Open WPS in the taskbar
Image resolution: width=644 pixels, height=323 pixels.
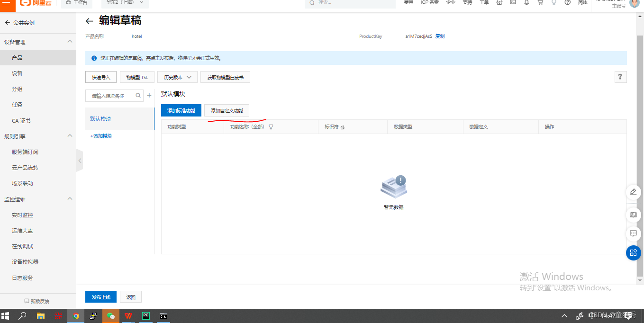pyautogui.click(x=128, y=316)
